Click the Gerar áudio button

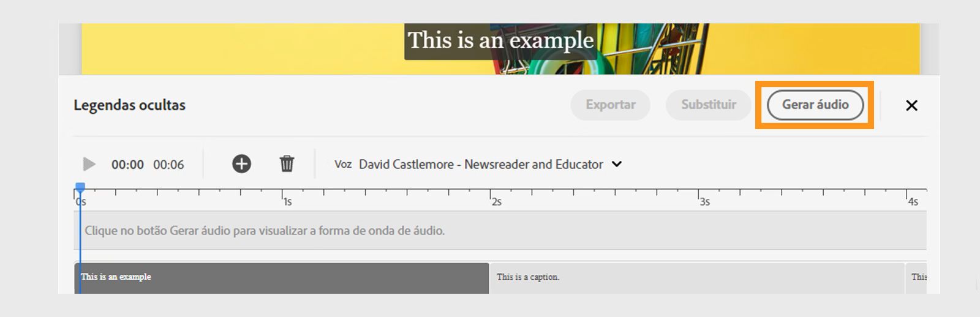point(815,105)
